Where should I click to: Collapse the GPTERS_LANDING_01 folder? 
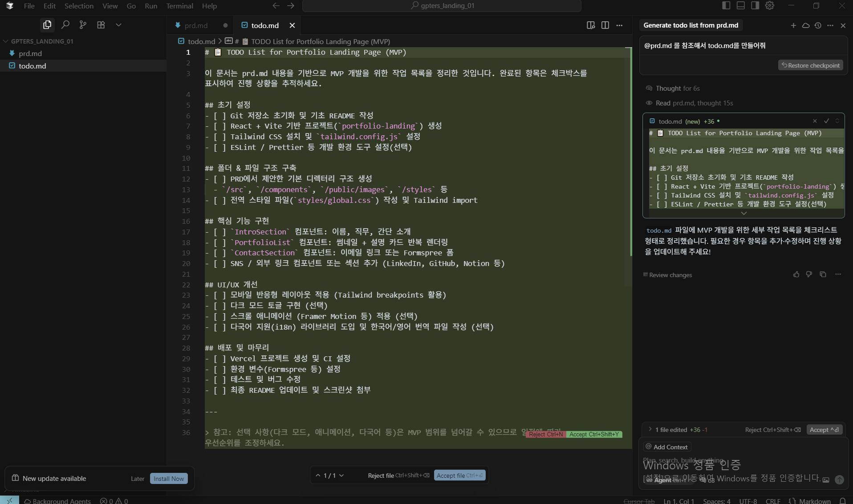(x=83, y=41)
